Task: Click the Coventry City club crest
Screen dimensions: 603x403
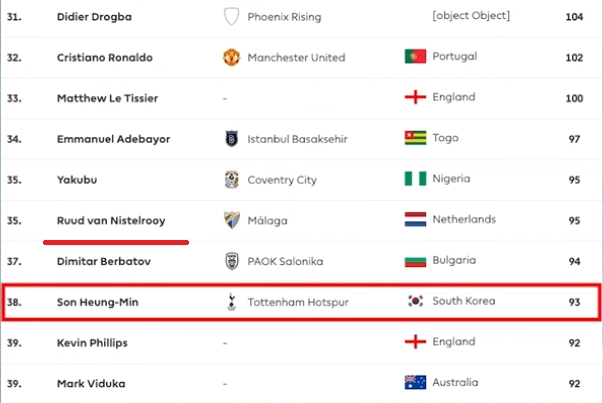Action: 232,180
